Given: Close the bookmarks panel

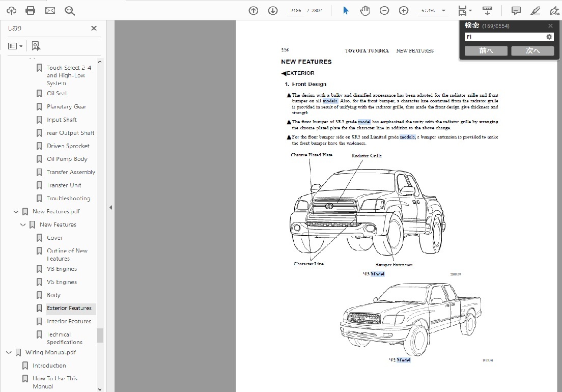Looking at the screenshot, I should tap(94, 28).
